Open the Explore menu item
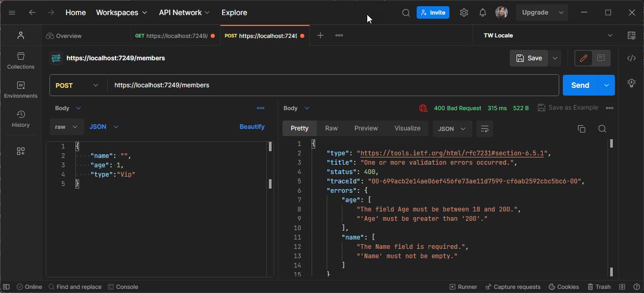644x293 pixels. tap(234, 12)
